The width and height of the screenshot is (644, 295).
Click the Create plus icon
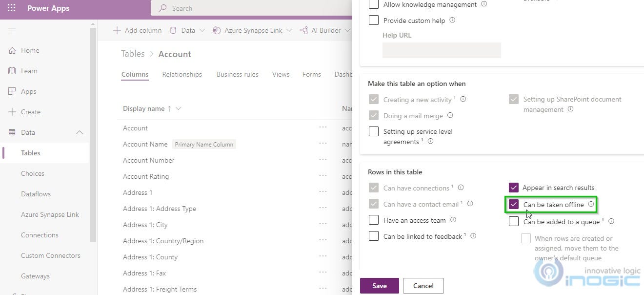click(x=12, y=112)
